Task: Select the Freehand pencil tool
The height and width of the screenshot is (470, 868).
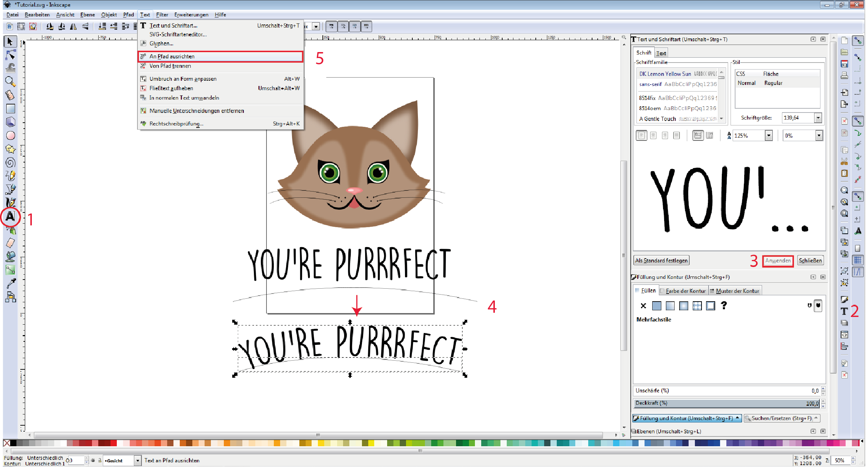Action: coord(10,176)
